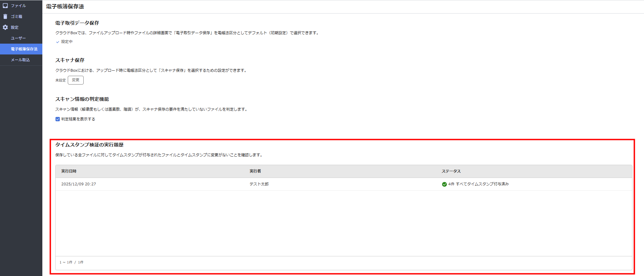Click the 1～1件 / 1件 pagination text
644x276 pixels.
(71, 262)
